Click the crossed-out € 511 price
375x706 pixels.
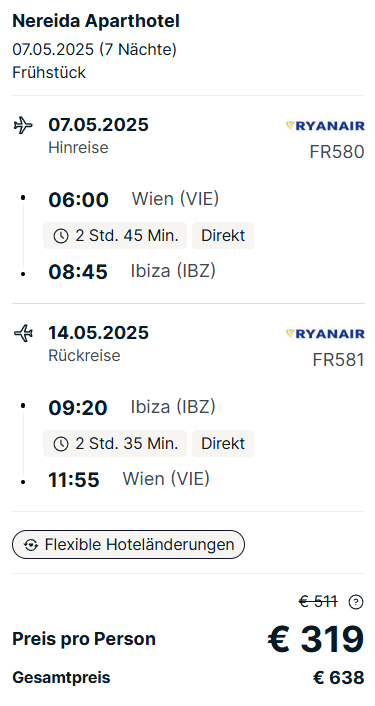click(318, 602)
